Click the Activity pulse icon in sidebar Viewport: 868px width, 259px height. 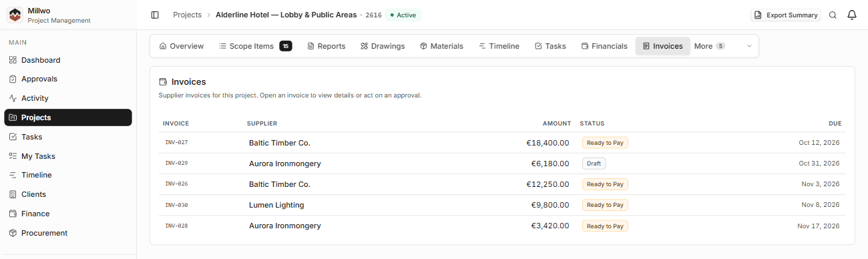coord(13,98)
